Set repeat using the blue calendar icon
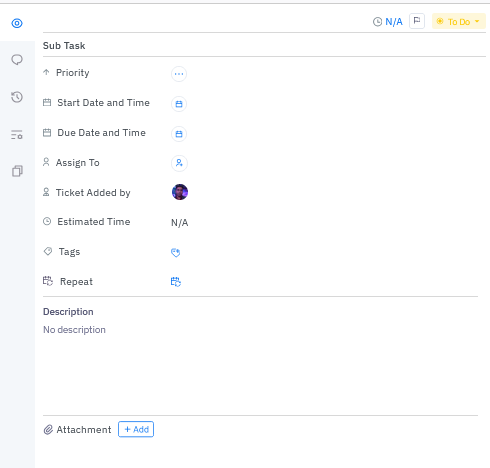Viewport: 490px width, 468px height. pos(176,282)
